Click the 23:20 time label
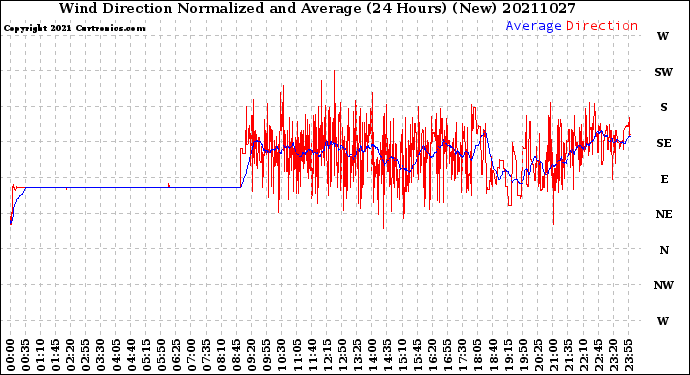This screenshot has width=690, height=375. 614,355
